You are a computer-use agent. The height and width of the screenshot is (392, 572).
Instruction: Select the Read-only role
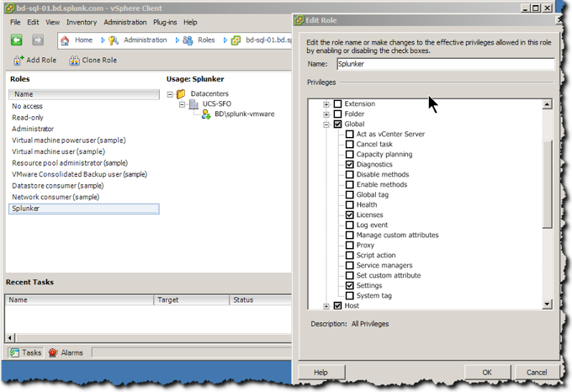click(x=28, y=118)
